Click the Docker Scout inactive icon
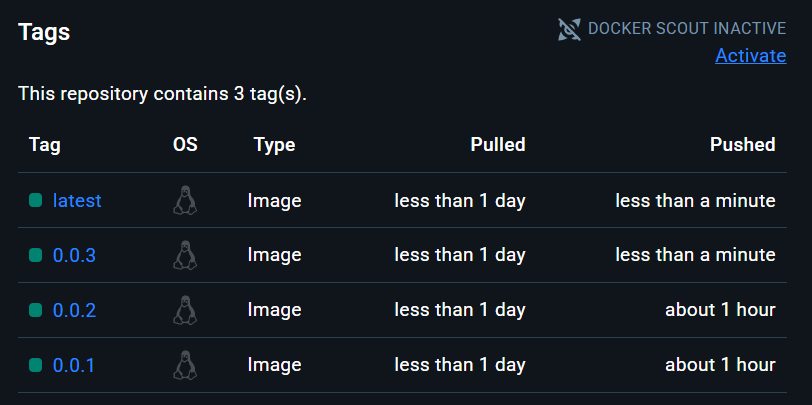The width and height of the screenshot is (812, 405). coord(569,29)
